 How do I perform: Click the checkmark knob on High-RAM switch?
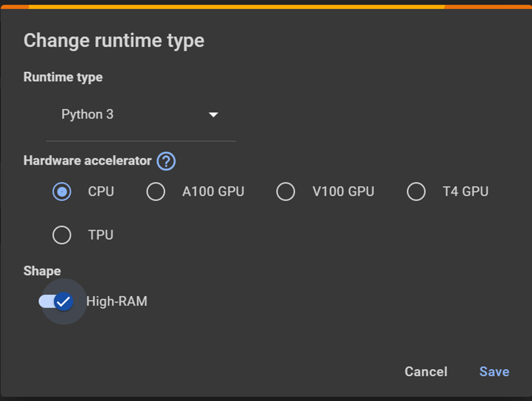[x=63, y=301]
